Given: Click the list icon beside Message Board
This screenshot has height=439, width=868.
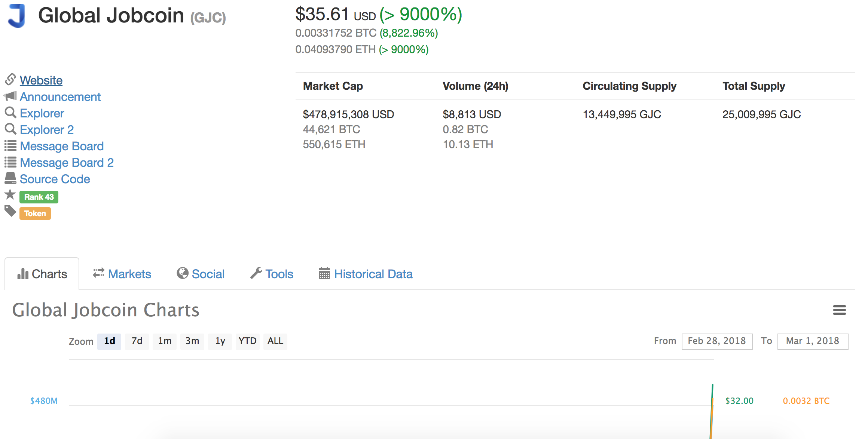Looking at the screenshot, I should [10, 145].
